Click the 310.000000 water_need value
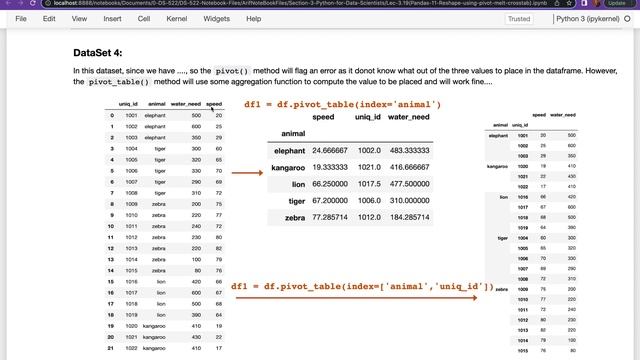Screen dimensions: 640x360 tap(409, 201)
